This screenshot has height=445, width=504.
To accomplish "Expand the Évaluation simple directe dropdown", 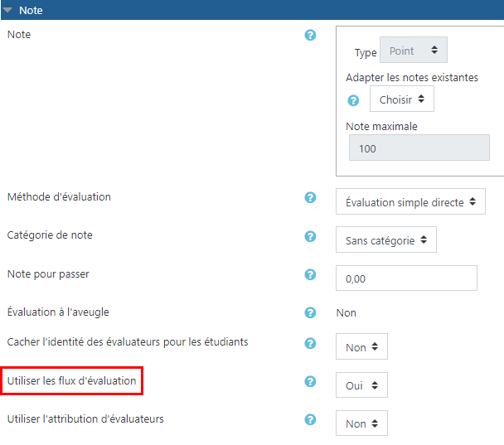I will (x=410, y=202).
